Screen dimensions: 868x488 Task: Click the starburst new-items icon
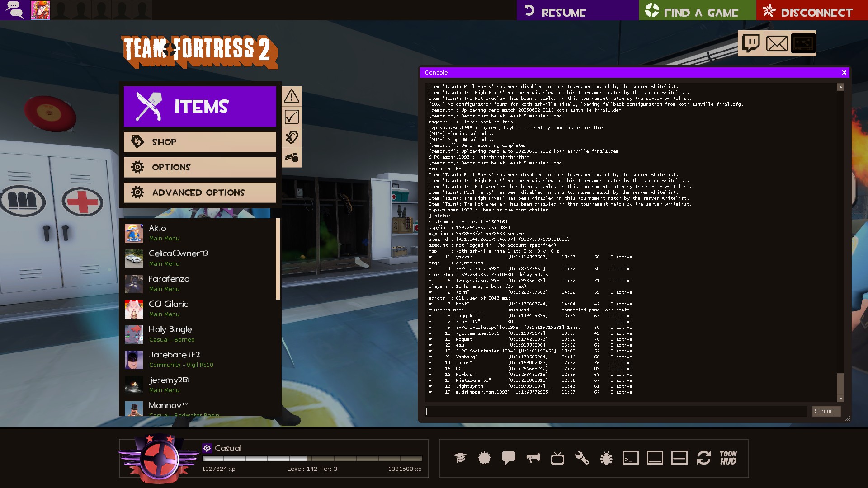(484, 458)
